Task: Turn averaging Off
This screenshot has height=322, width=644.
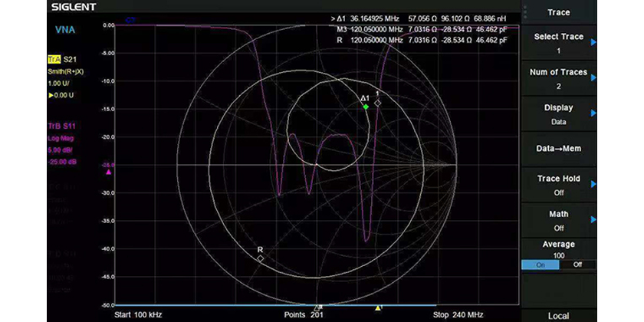Action: coord(577,264)
